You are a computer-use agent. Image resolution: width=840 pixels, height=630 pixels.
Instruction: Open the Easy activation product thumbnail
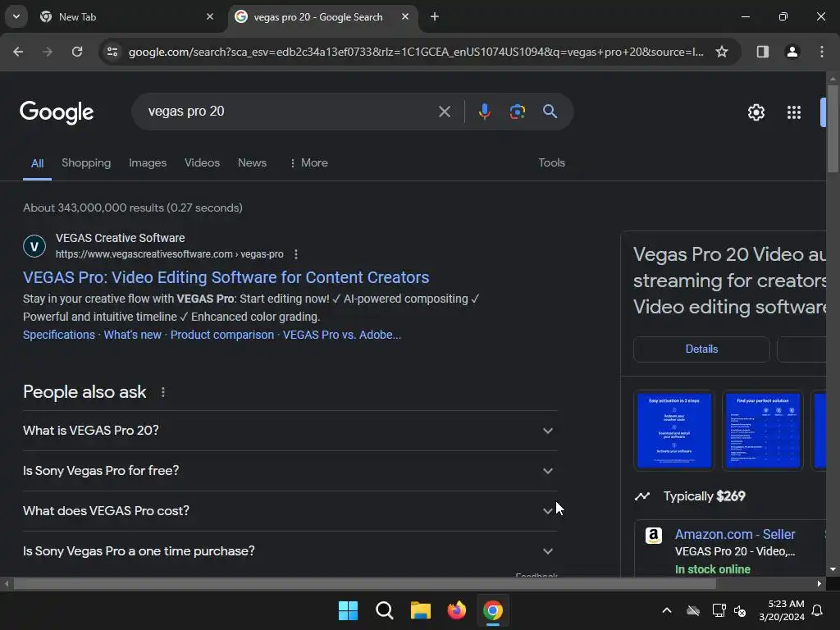coord(674,431)
